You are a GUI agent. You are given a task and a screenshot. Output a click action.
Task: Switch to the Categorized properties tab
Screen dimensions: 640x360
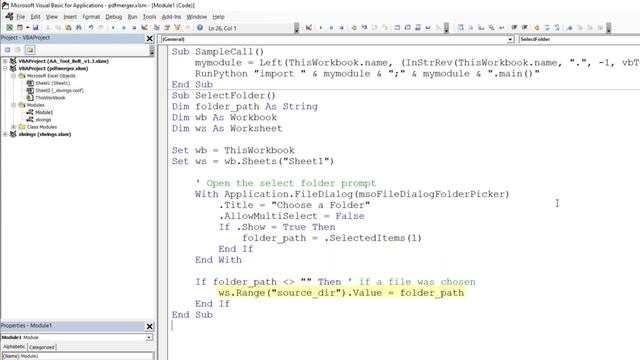tap(42, 347)
